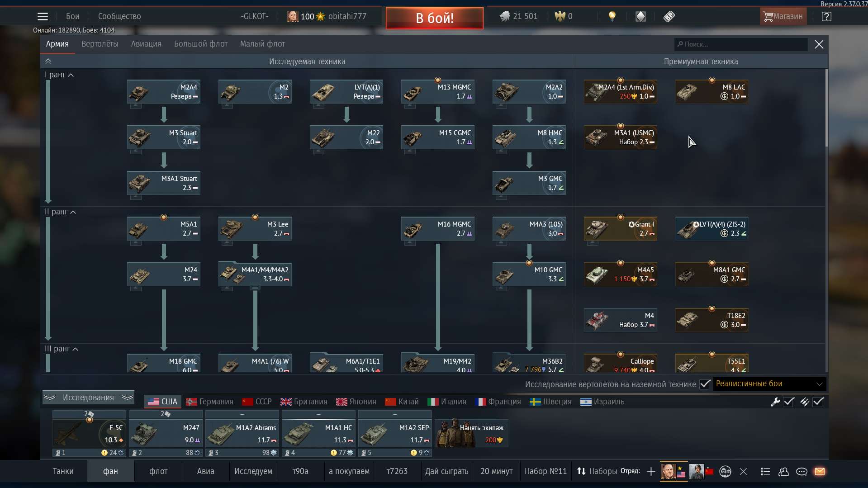Toggle the auto-repair checkbox
Image resolution: width=868 pixels, height=488 pixels.
pyautogui.click(x=789, y=402)
